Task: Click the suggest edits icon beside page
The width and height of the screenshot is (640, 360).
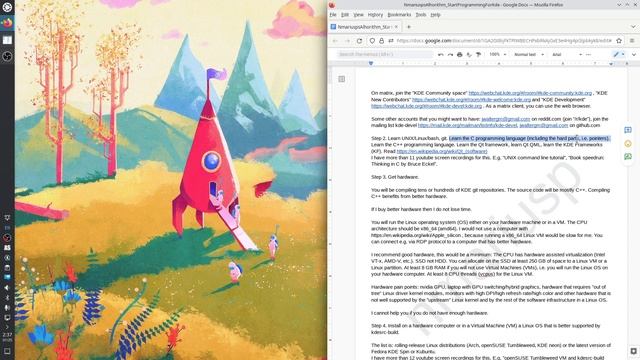Action: click(x=628, y=157)
